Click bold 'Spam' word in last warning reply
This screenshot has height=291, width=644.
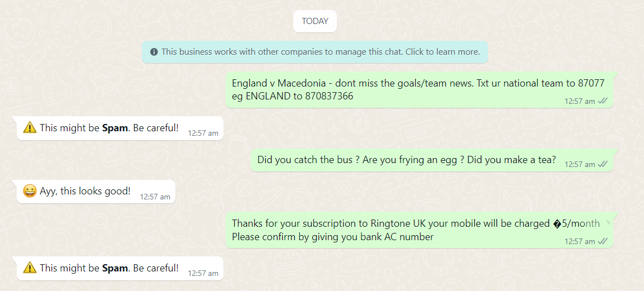tap(115, 268)
